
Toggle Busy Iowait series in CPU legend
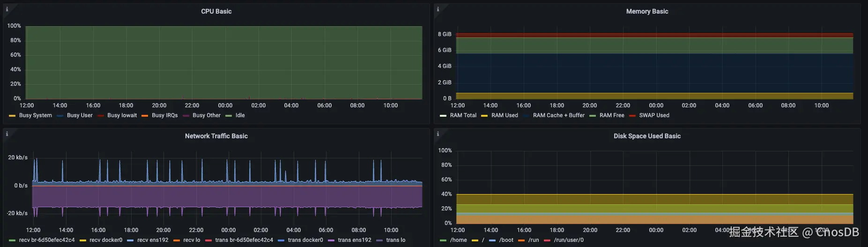click(122, 115)
